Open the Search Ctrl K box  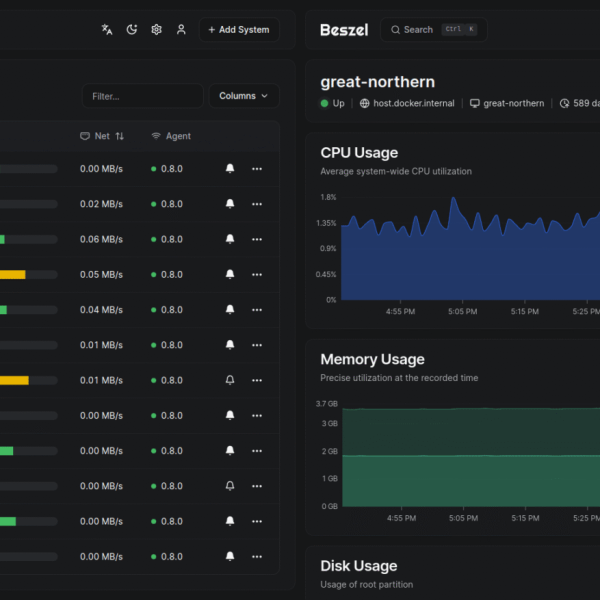tap(434, 29)
